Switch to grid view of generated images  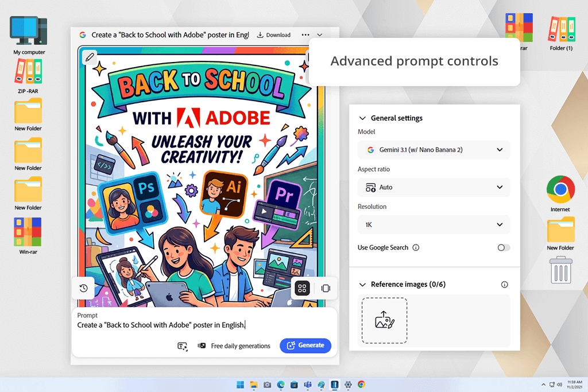(x=302, y=288)
